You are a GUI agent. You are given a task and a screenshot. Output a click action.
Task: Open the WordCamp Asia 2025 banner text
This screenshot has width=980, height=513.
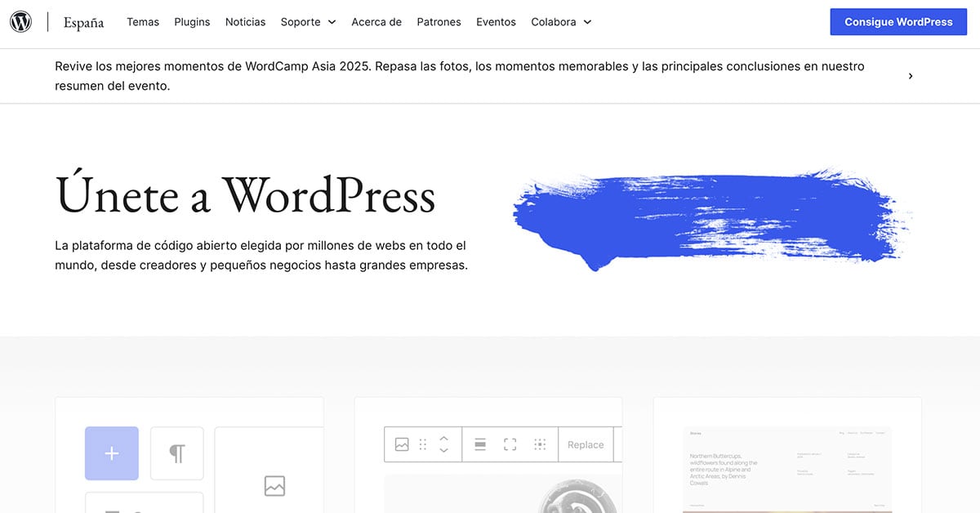click(460, 76)
